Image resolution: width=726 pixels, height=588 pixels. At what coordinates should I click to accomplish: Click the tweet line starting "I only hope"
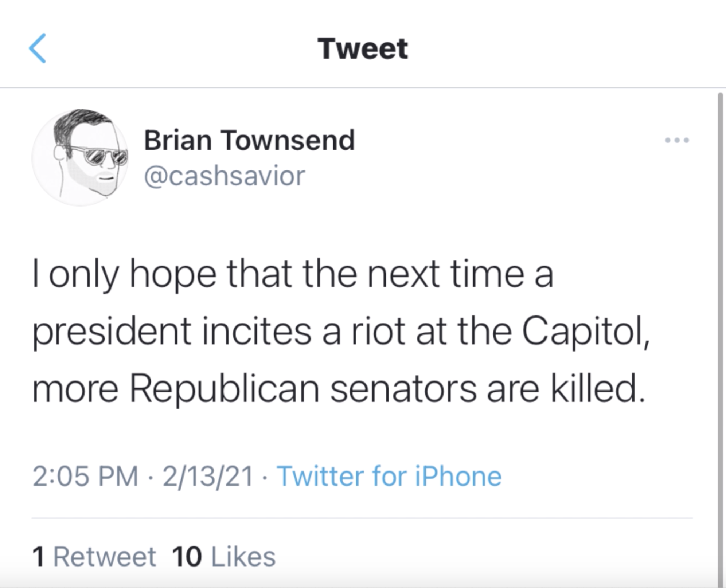tap(293, 274)
